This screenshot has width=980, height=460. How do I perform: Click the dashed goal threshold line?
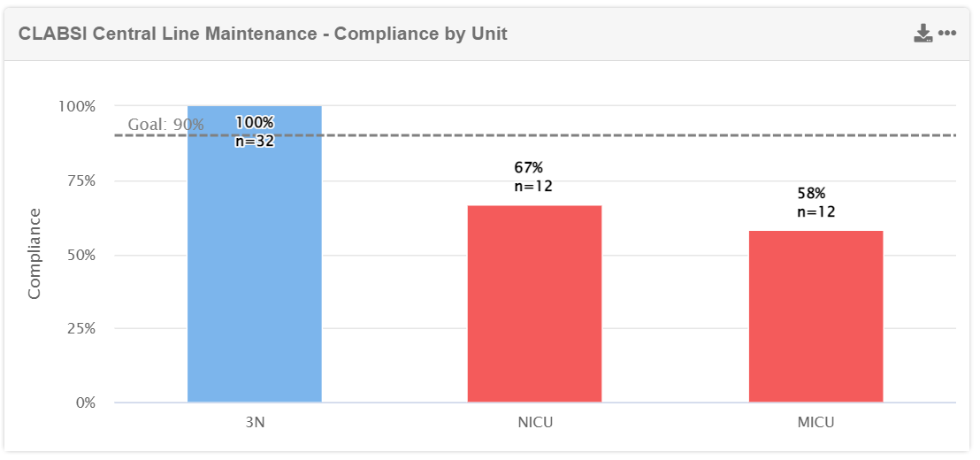point(619,135)
